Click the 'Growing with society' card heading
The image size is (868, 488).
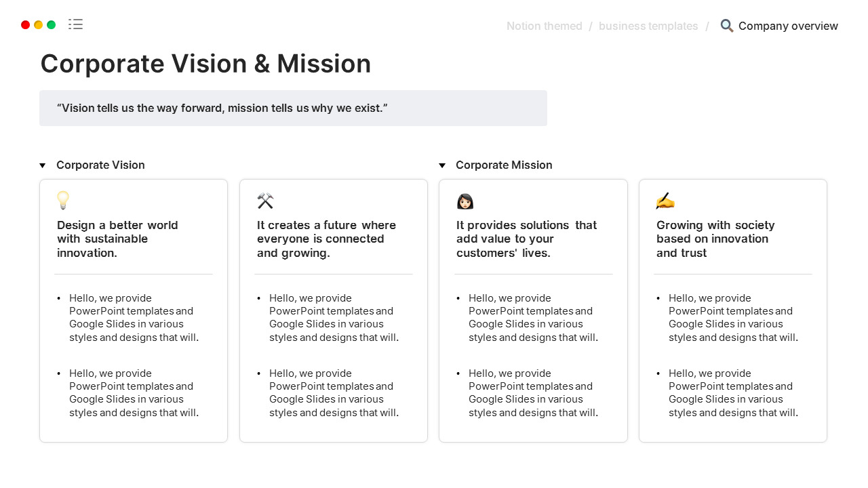[x=715, y=239]
